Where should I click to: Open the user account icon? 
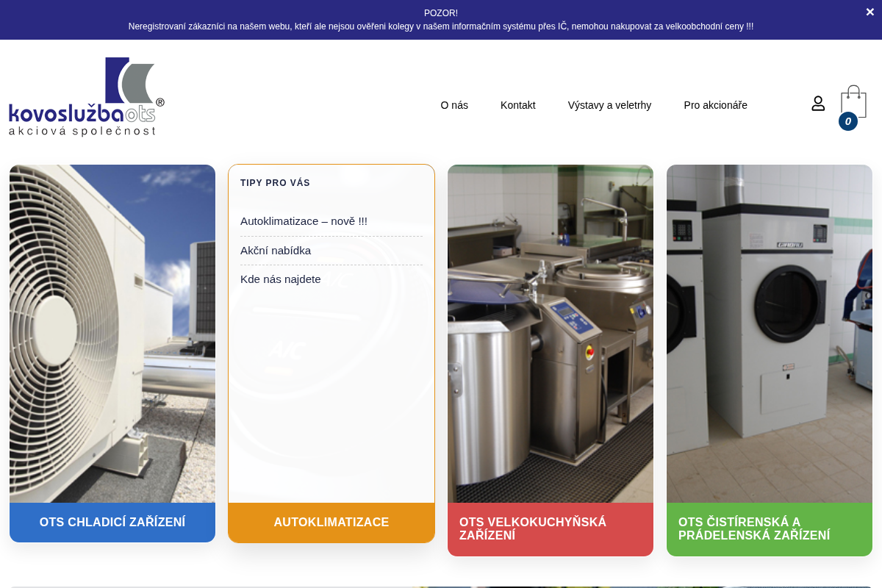point(818,104)
